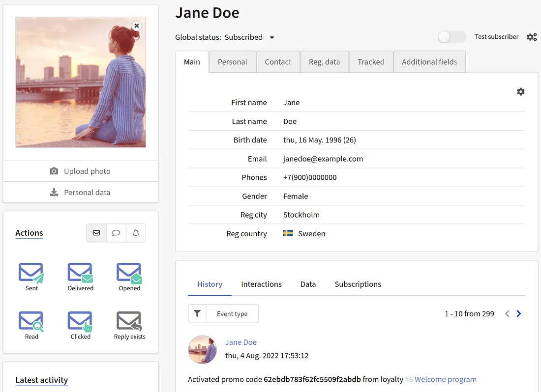Image resolution: width=541 pixels, height=392 pixels.
Task: Click the Reply exists envelope icon
Action: click(x=129, y=321)
